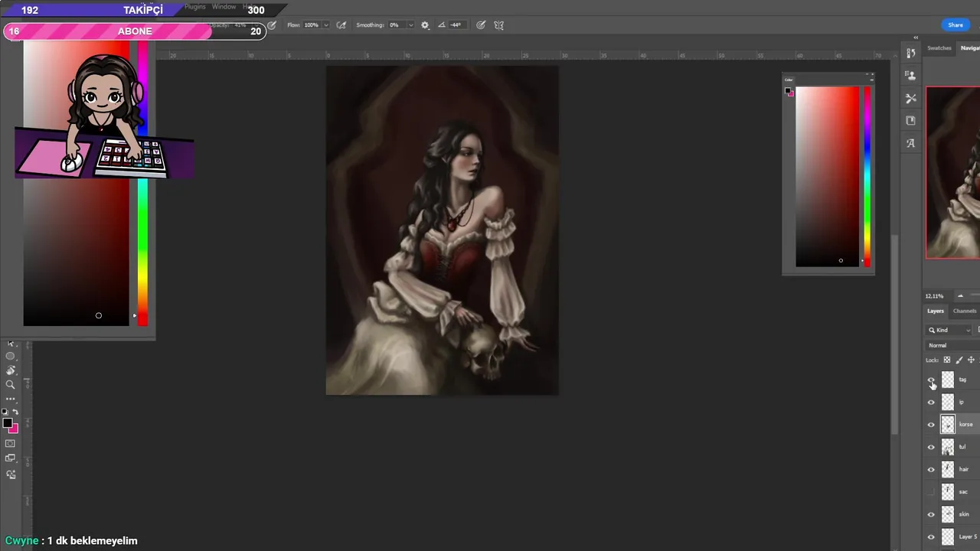980x551 pixels.
Task: Hide the ip layer
Action: pos(931,402)
